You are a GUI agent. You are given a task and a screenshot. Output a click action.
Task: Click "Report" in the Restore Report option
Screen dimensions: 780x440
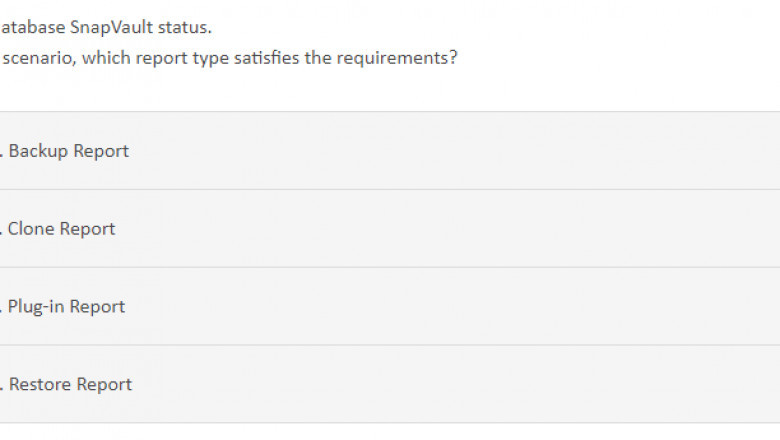pos(104,385)
